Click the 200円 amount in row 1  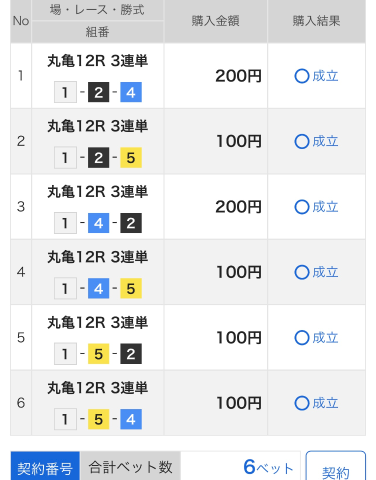pos(238,76)
